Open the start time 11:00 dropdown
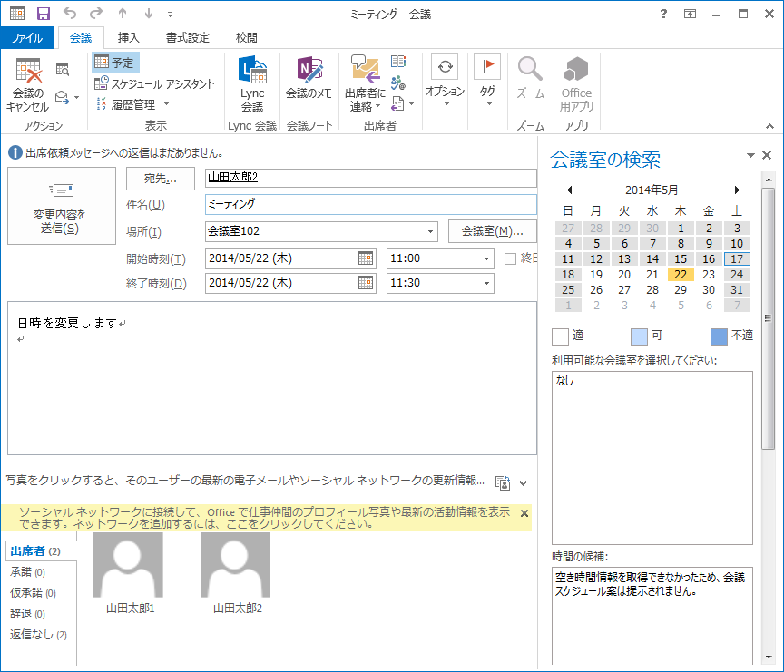Screen dimensions: 784x672 click(486, 258)
